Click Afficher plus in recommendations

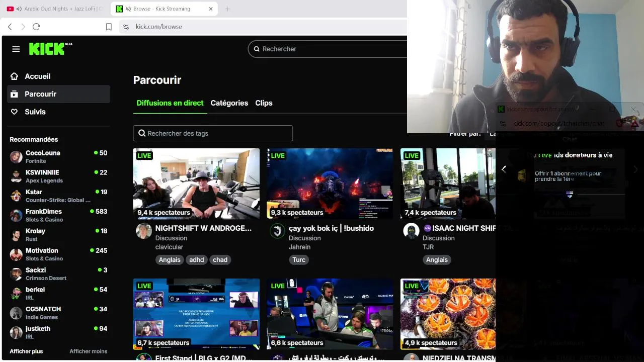coord(26,351)
